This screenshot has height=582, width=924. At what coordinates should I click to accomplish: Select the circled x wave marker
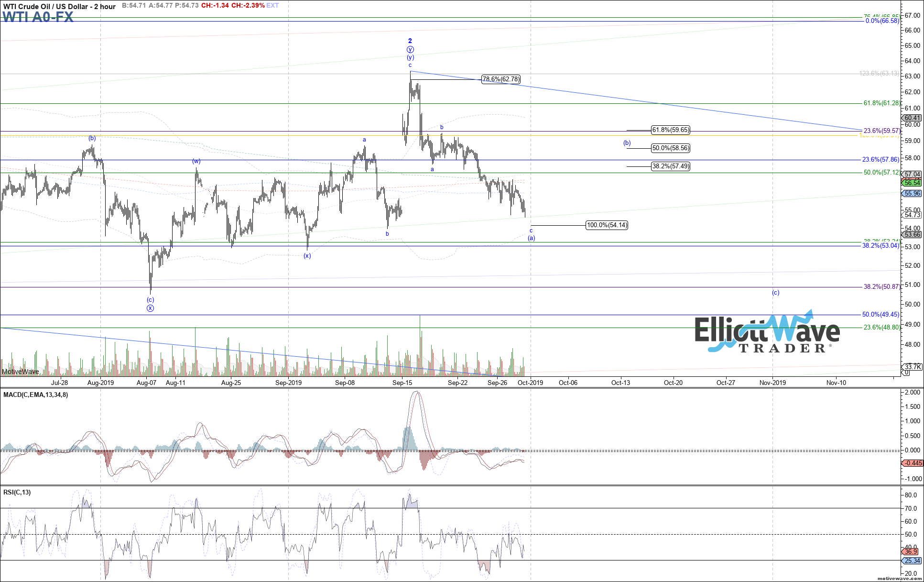[150, 308]
